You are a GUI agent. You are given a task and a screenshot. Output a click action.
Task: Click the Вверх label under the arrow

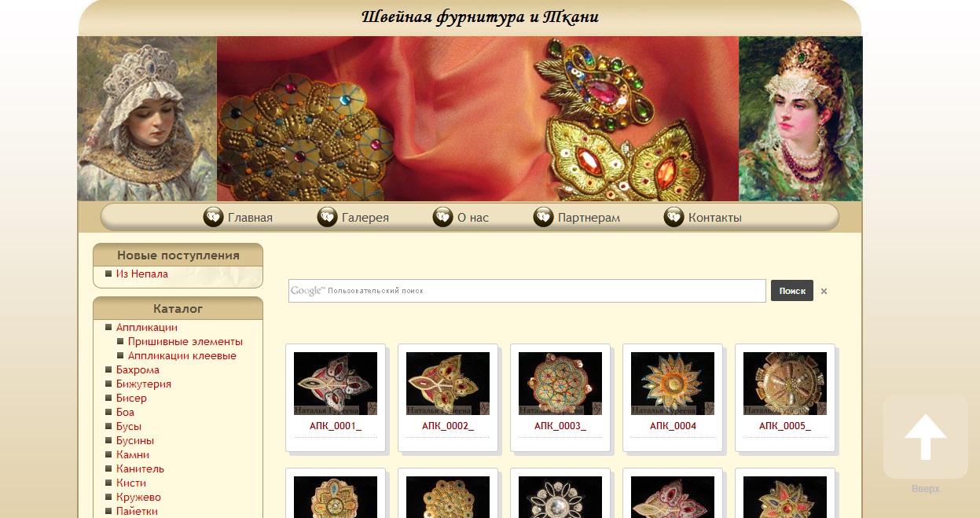926,489
